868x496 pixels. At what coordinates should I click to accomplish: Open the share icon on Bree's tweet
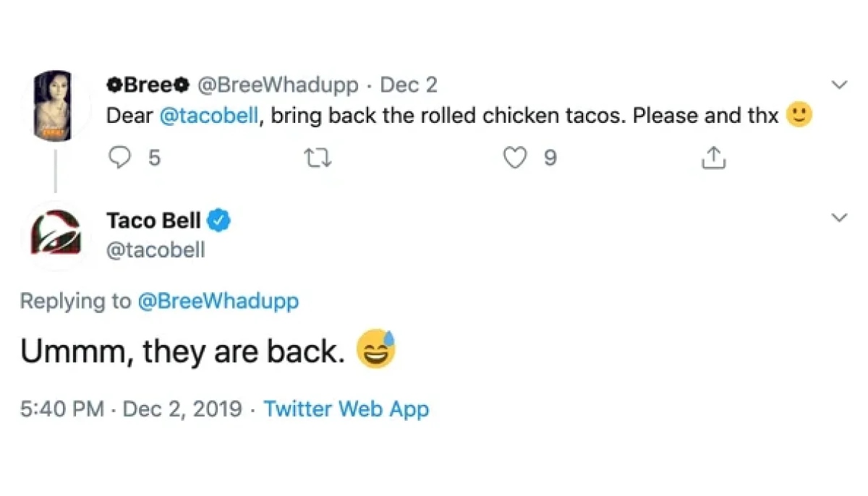pos(713,156)
